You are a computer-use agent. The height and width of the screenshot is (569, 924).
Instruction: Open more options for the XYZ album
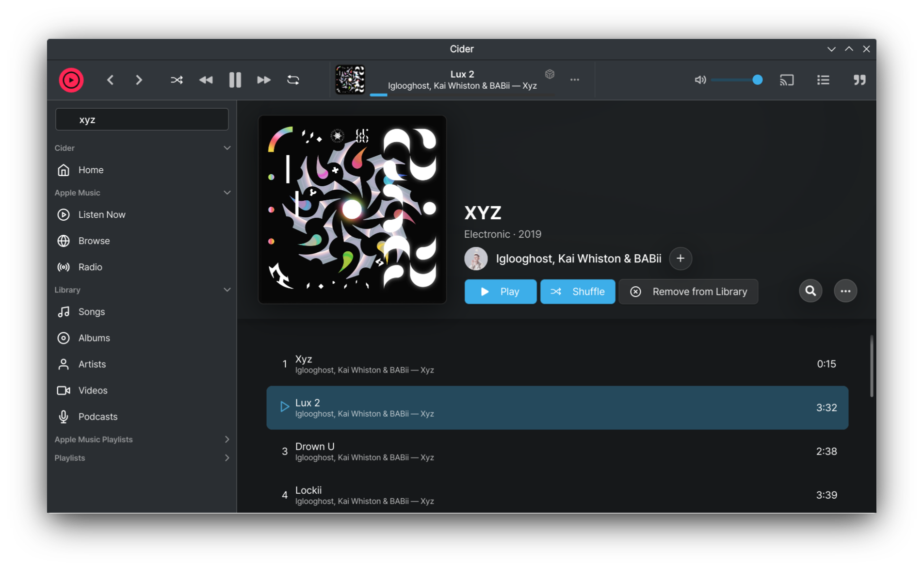pyautogui.click(x=845, y=291)
